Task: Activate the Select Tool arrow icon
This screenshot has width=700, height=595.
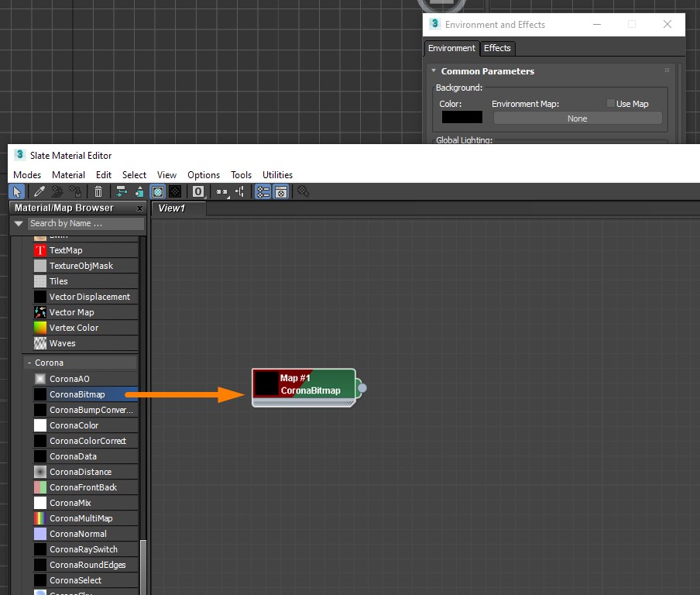Action: [x=17, y=192]
